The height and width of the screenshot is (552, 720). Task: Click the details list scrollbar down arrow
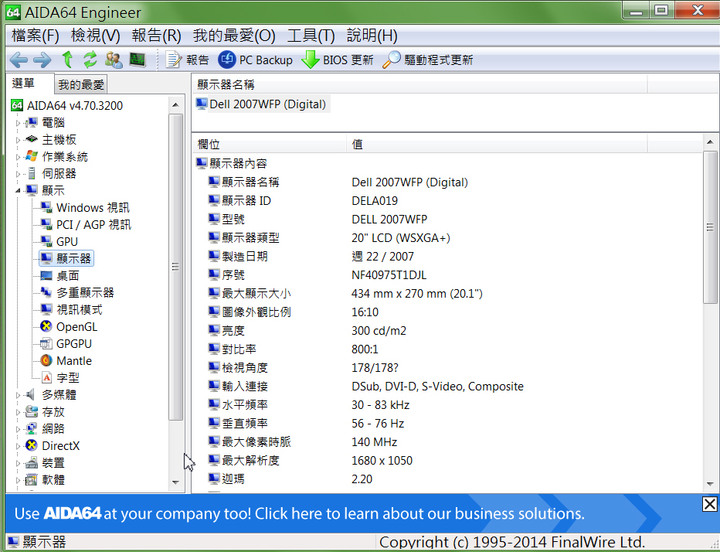710,484
